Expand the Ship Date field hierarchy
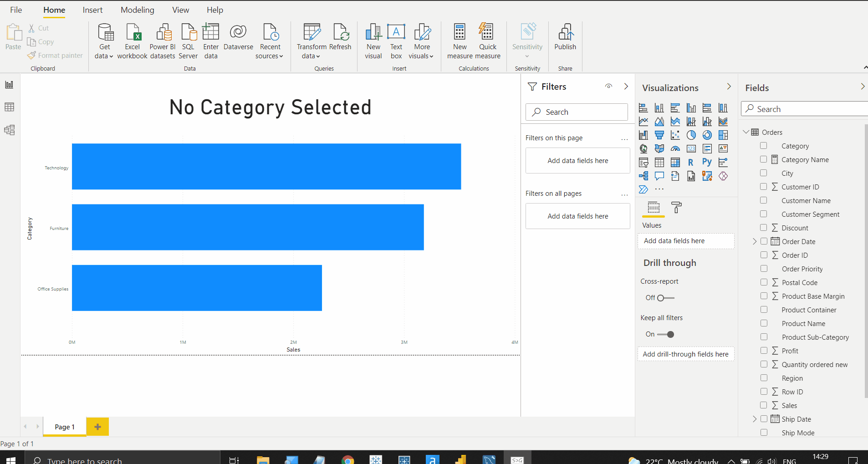868x464 pixels. coord(754,419)
